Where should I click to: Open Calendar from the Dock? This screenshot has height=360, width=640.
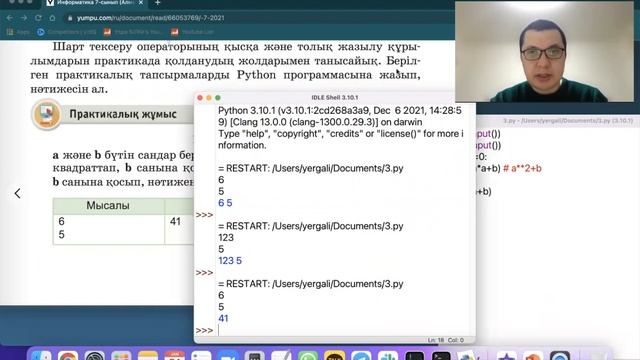(x=175, y=356)
